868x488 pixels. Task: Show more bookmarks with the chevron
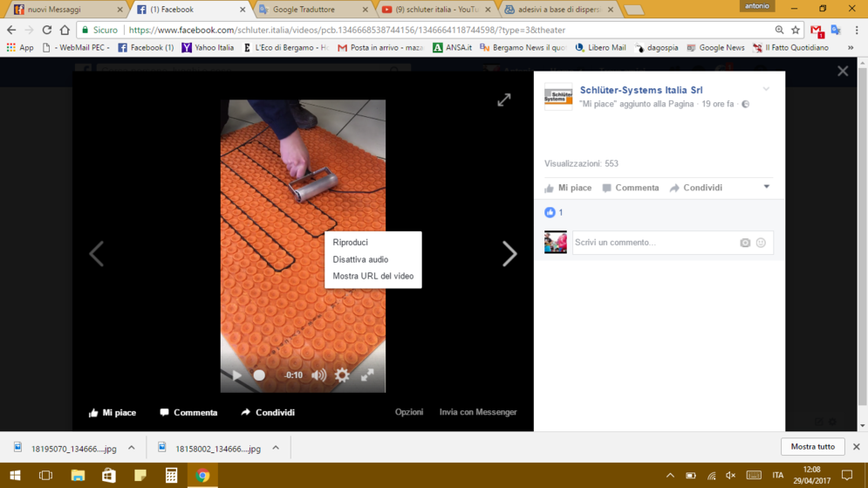[x=851, y=48]
